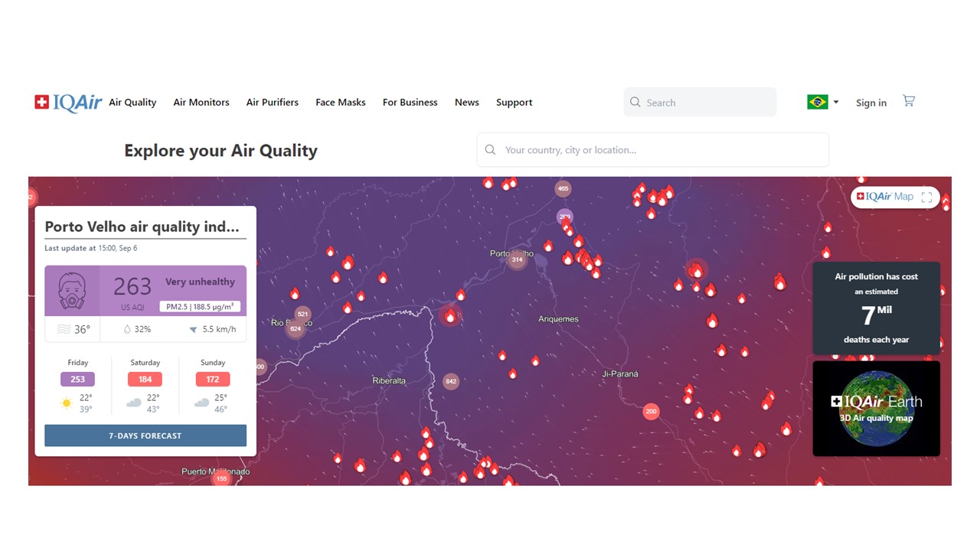This screenshot has width=980, height=551.
Task: Click the 465 AQI station marker
Action: click(x=563, y=188)
